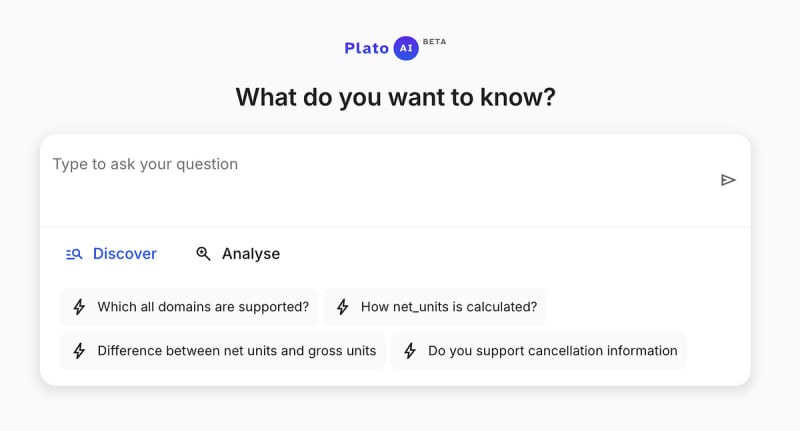Select "Which all domains are supported?" suggestion

point(190,307)
